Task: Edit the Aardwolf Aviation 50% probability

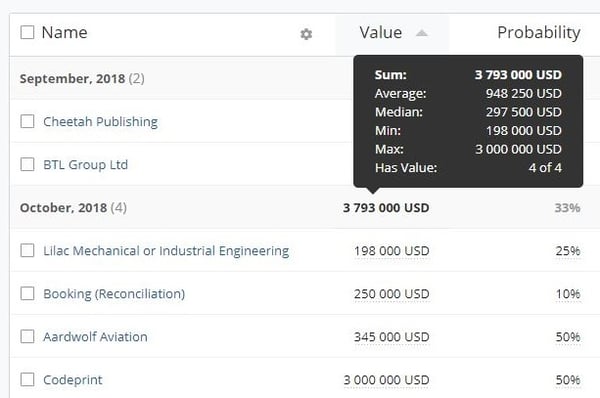Action: coord(568,337)
